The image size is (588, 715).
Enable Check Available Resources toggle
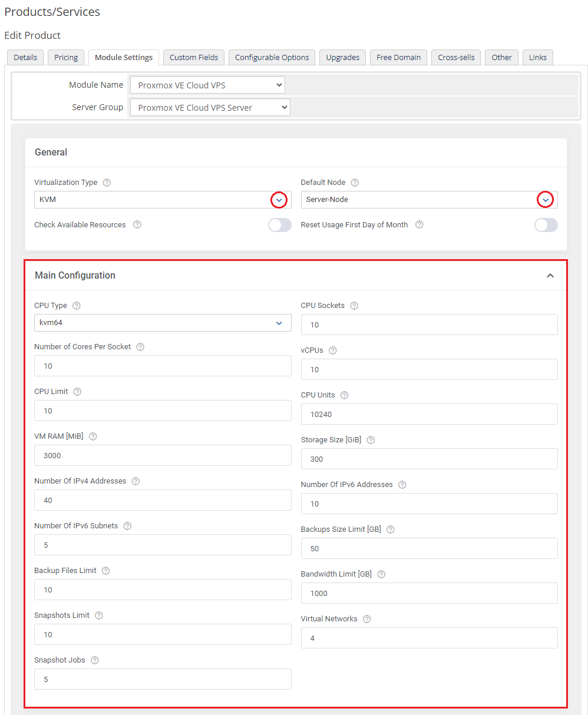(x=280, y=225)
